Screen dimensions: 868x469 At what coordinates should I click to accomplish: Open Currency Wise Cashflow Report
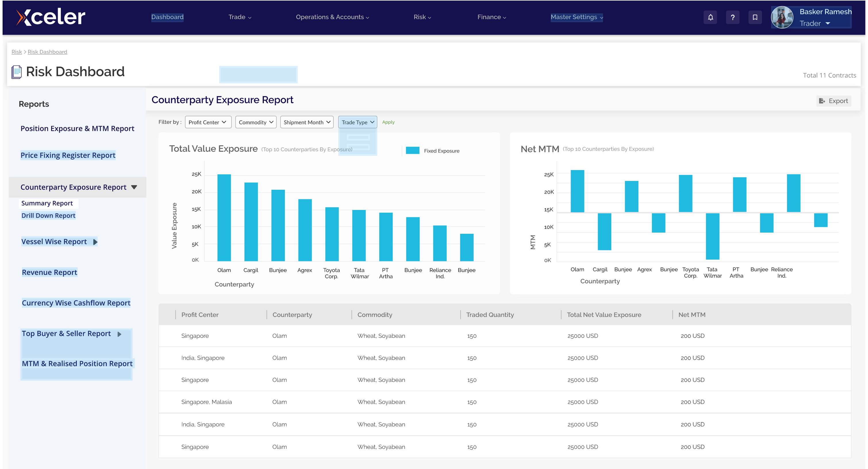(x=76, y=303)
